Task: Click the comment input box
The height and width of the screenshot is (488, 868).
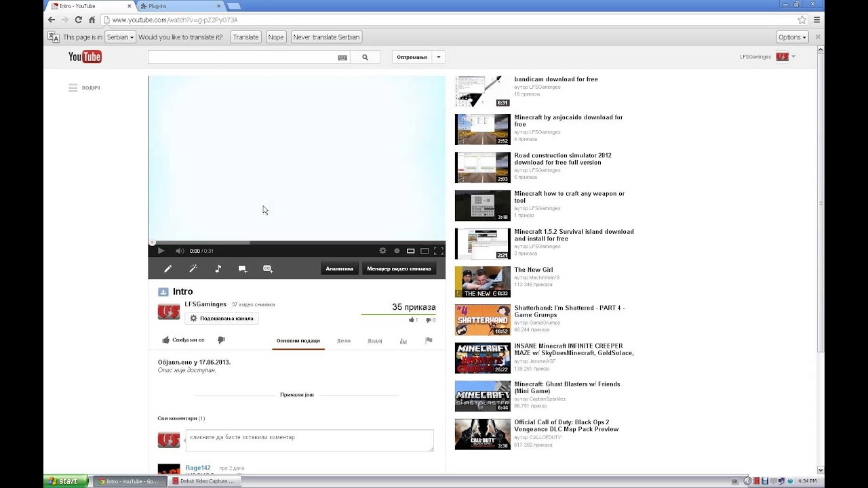Action: coord(309,441)
